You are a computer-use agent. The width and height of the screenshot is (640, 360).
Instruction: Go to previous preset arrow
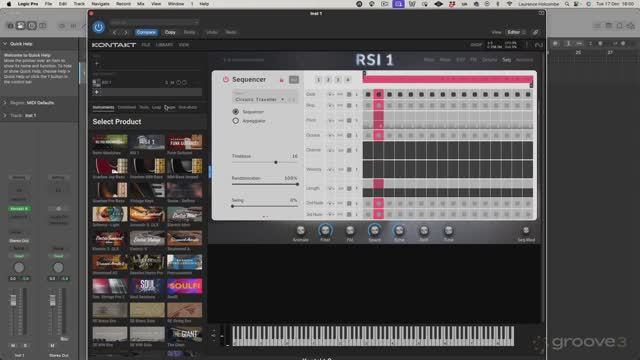[115, 32]
